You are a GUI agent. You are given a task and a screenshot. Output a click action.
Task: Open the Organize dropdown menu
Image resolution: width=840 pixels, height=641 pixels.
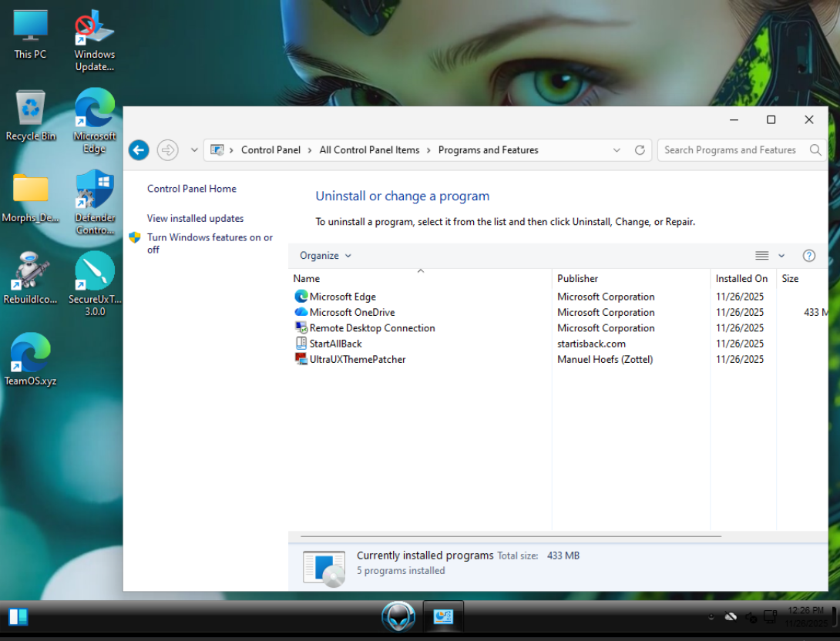tap(325, 256)
